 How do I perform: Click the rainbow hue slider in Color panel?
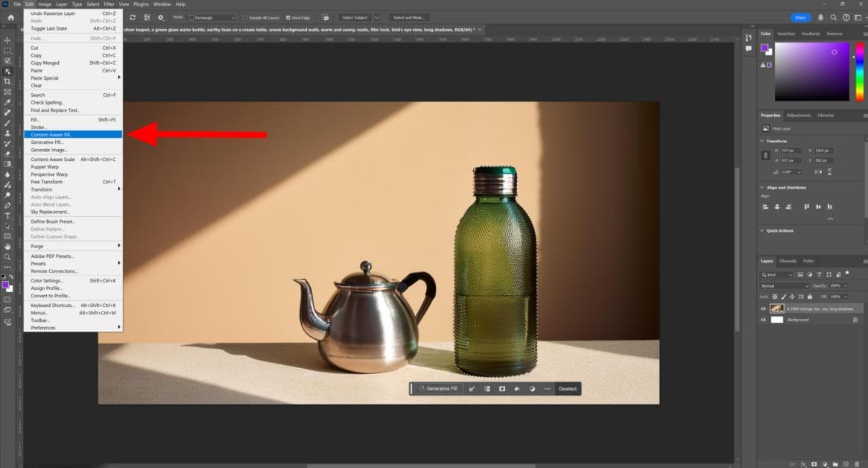[x=860, y=72]
